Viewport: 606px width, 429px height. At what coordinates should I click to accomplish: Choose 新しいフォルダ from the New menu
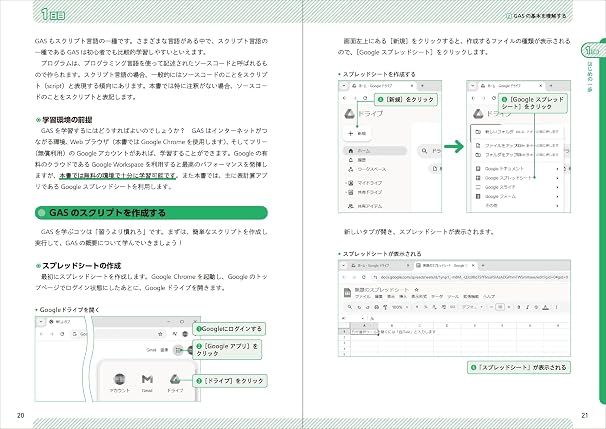[x=517, y=132]
